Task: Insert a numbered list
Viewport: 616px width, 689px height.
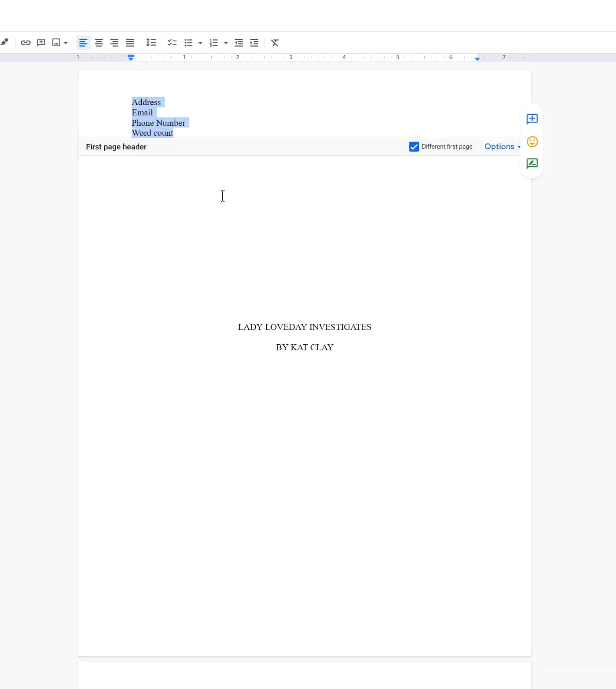Action: pyautogui.click(x=214, y=43)
